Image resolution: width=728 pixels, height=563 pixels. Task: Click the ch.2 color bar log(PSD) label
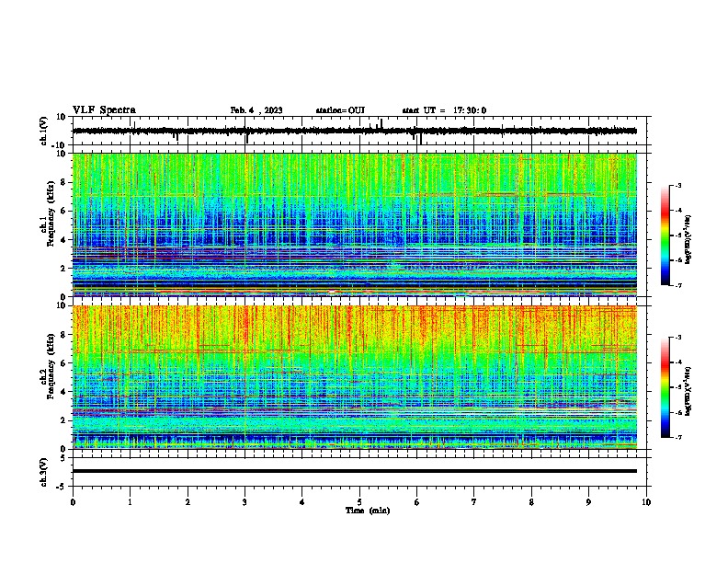pyautogui.click(x=688, y=390)
